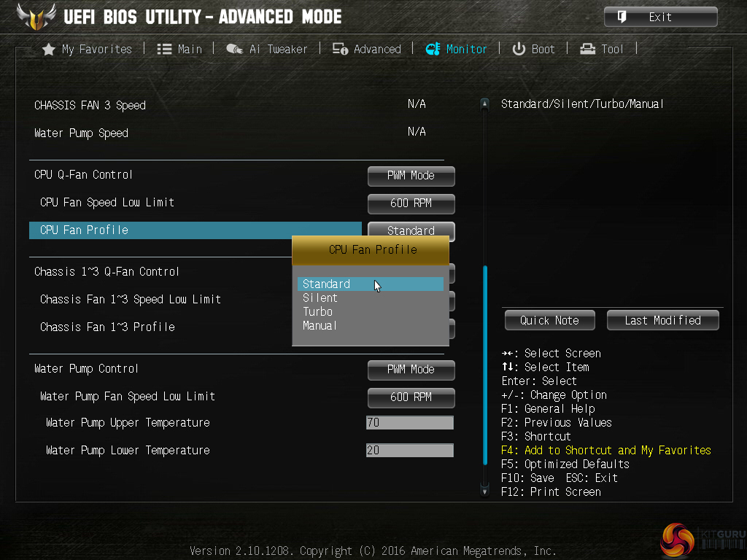Click the Ai Tweaker icon

click(234, 49)
